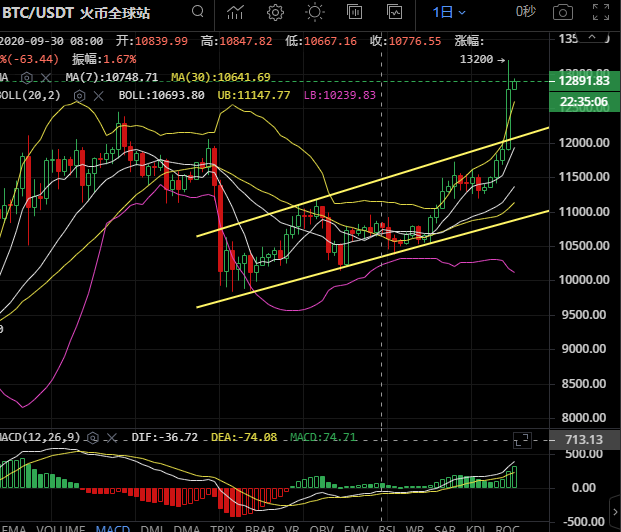The width and height of the screenshot is (621, 532).
Task: Switch to the DMI indicator tab
Action: 152,528
